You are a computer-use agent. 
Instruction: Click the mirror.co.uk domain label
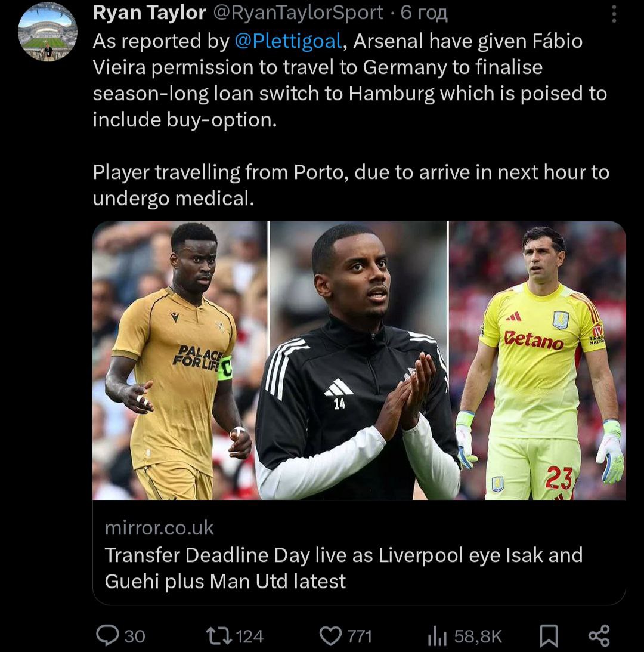click(x=159, y=528)
